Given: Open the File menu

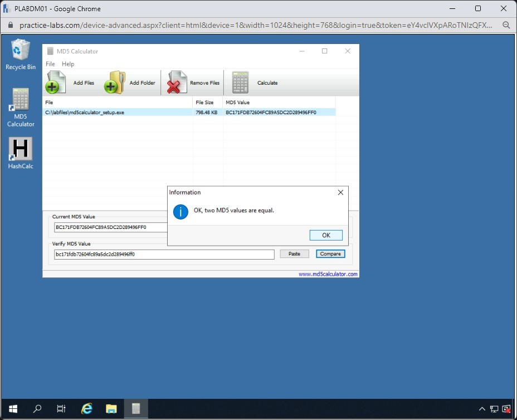Looking at the screenshot, I should [50, 64].
